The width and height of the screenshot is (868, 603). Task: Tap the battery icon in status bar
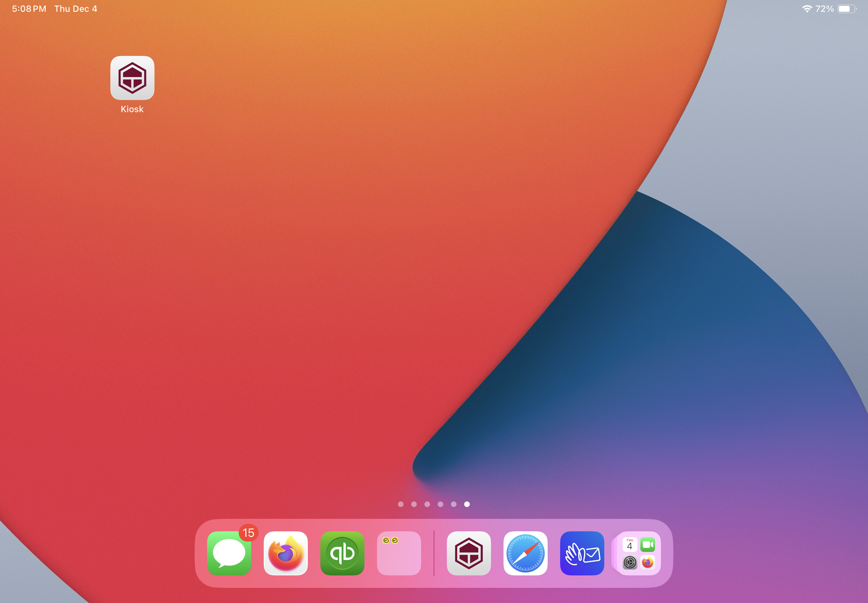click(846, 9)
